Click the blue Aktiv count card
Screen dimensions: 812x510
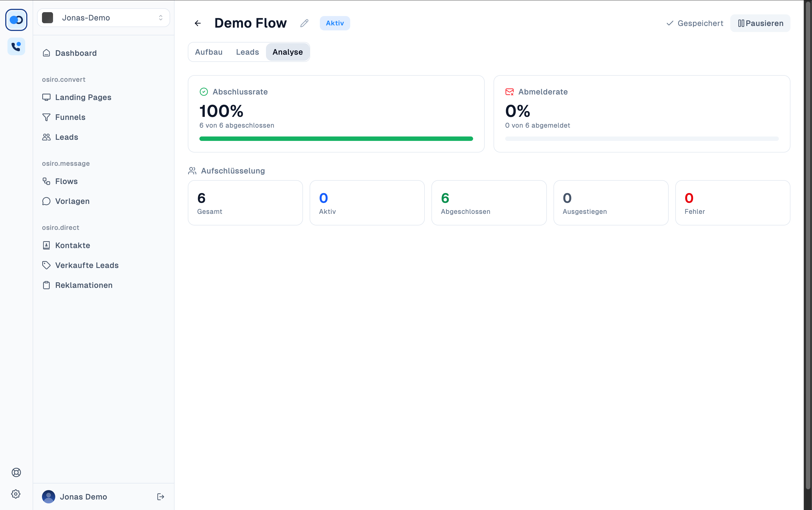pyautogui.click(x=367, y=203)
